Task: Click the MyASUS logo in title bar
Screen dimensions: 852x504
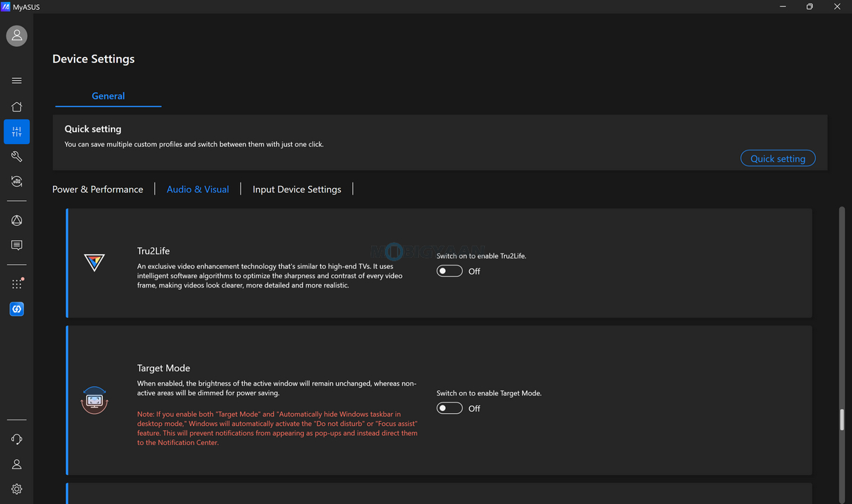Action: pyautogui.click(x=6, y=6)
